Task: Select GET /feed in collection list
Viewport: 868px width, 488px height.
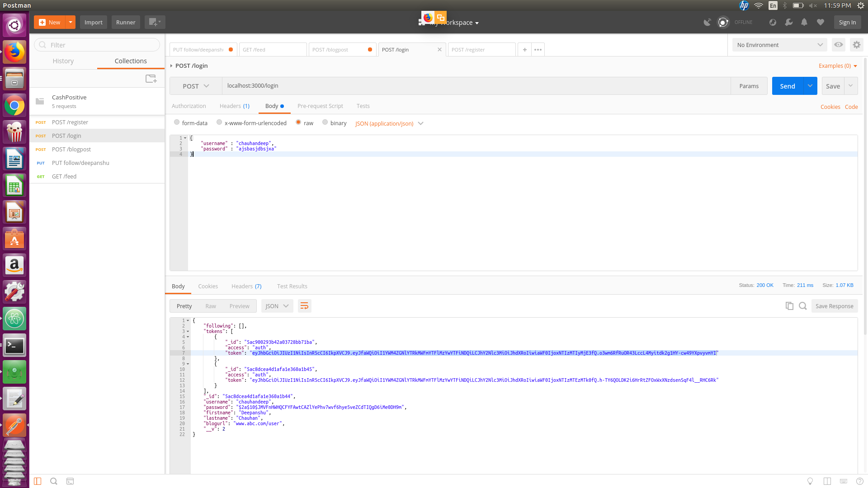Action: coord(97,176)
